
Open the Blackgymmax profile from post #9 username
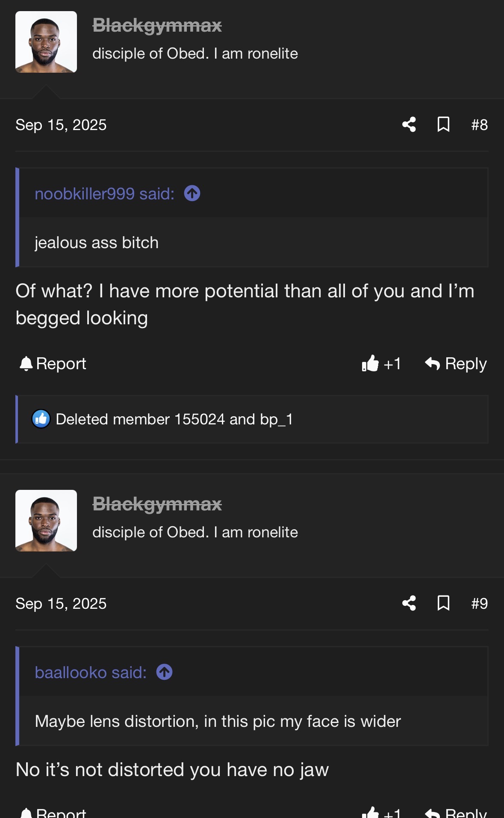157,504
